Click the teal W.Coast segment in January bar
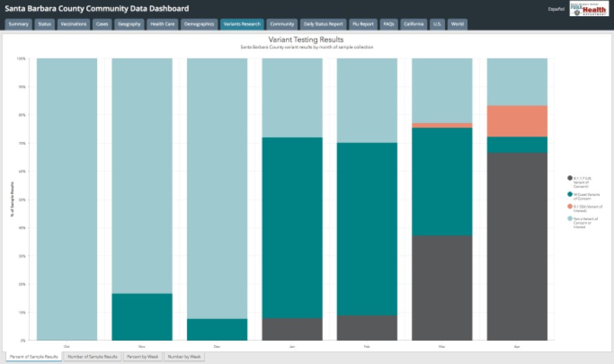614x364 pixels. (293, 228)
